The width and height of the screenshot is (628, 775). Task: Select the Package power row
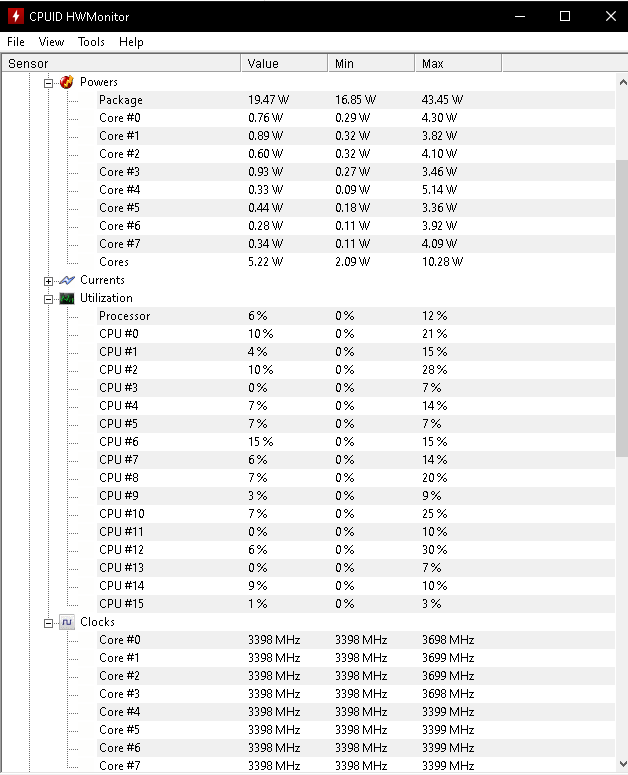[x=356, y=100]
